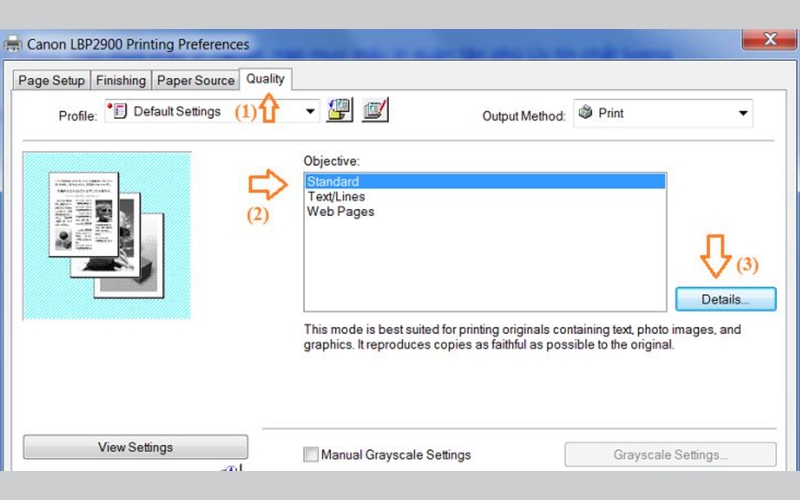The image size is (800, 500).
Task: Click the Details... button
Action: click(x=726, y=299)
